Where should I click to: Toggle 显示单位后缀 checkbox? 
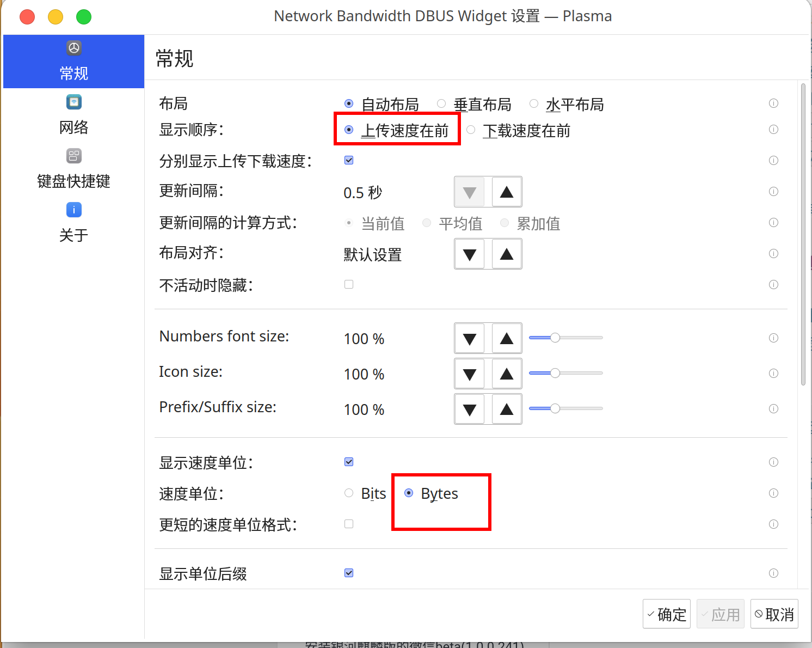point(349,573)
